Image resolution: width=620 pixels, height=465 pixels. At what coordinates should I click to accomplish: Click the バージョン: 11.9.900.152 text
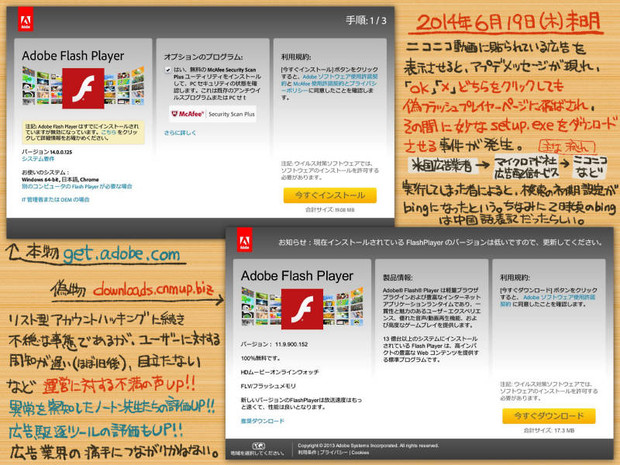click(x=274, y=344)
